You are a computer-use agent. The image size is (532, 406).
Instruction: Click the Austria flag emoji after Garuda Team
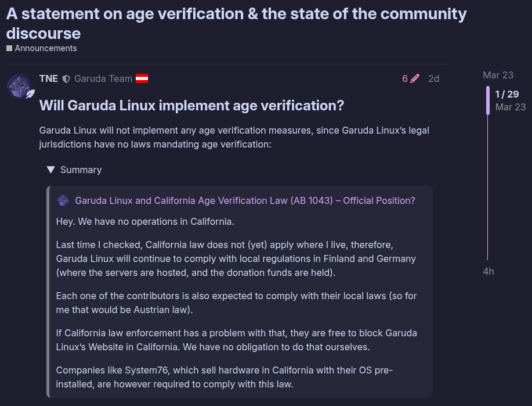pyautogui.click(x=141, y=78)
